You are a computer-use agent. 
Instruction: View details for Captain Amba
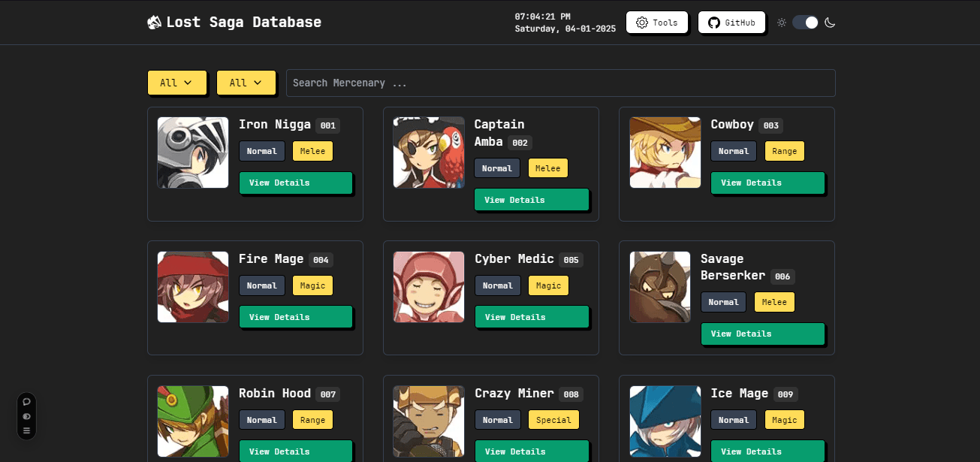[x=532, y=200]
